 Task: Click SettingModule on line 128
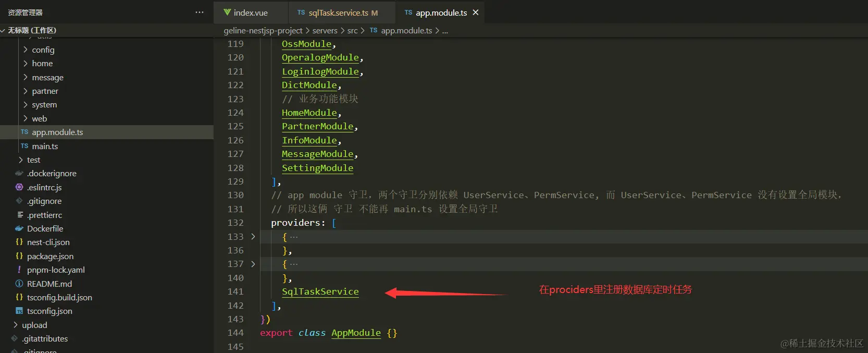click(318, 168)
